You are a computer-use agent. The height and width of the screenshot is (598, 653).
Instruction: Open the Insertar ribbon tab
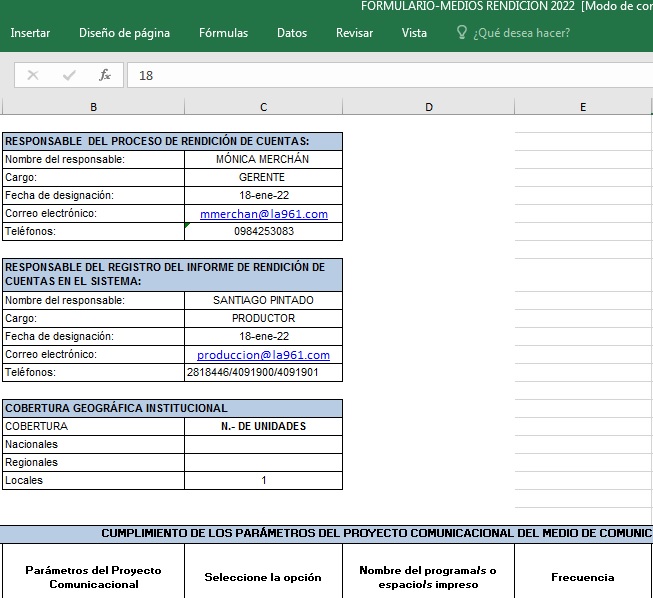click(30, 33)
